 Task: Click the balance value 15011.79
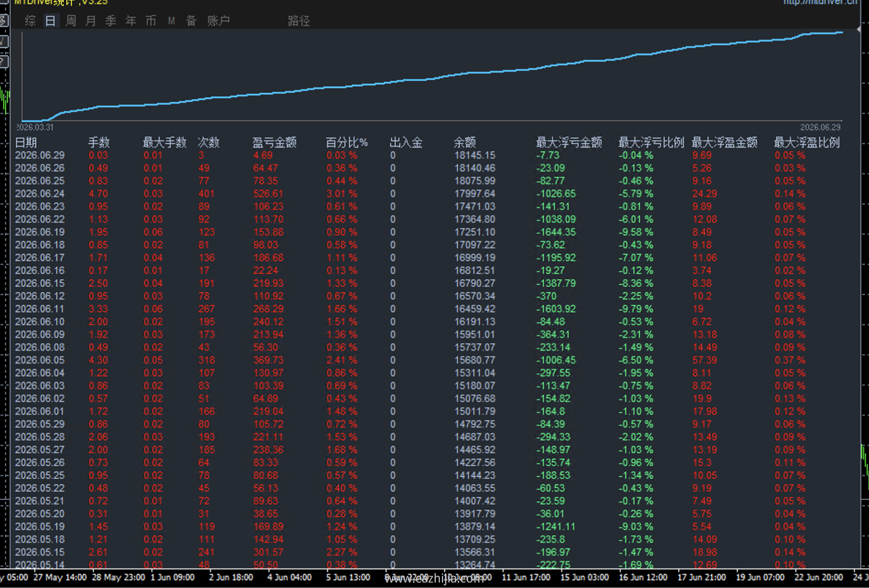tap(475, 411)
